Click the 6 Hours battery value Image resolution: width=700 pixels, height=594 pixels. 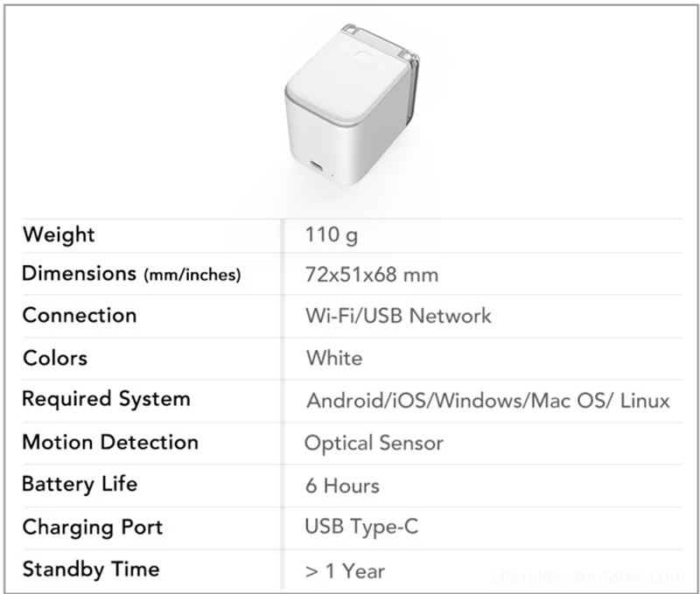342,486
